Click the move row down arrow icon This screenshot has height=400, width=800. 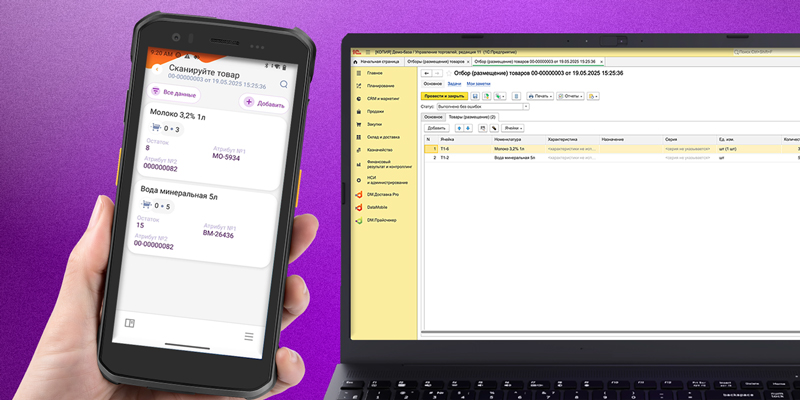(x=468, y=128)
